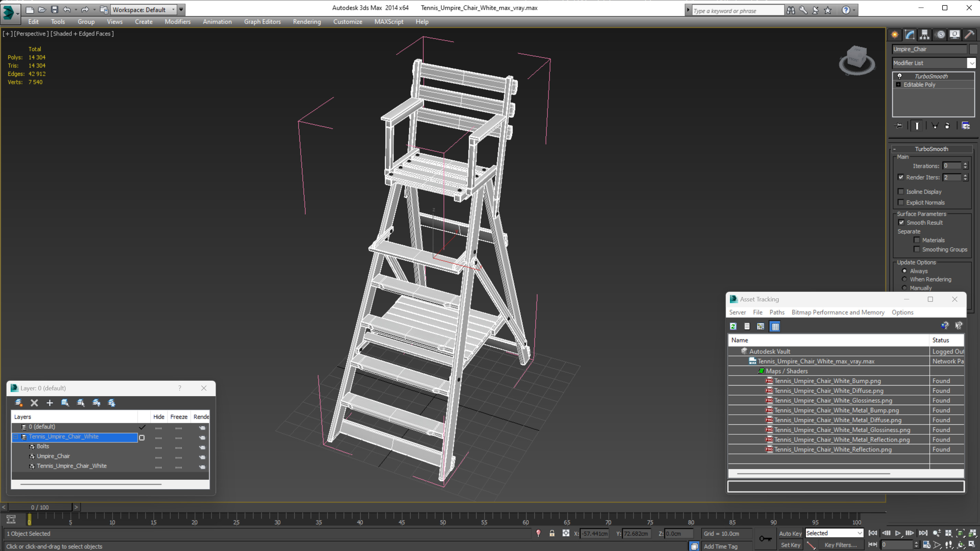Image resolution: width=980 pixels, height=551 pixels.
Task: Select the Tennis_Umpire_Chair_White layer
Action: [x=63, y=436]
